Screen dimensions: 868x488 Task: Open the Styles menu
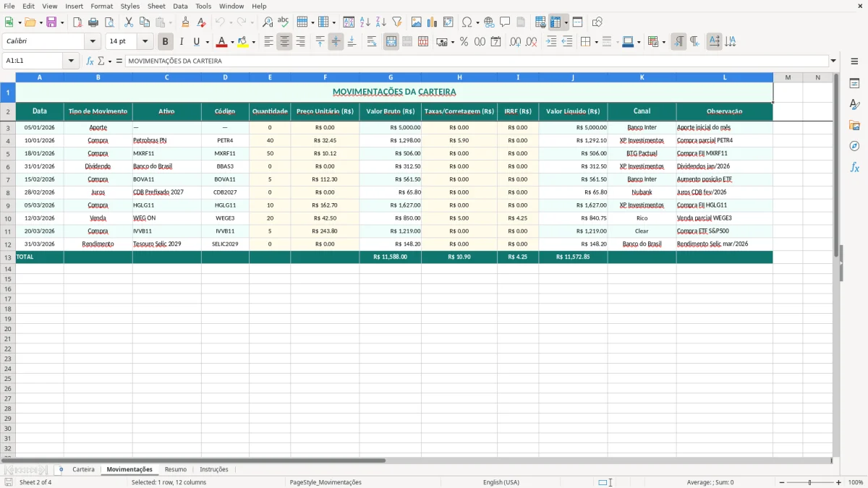click(130, 6)
